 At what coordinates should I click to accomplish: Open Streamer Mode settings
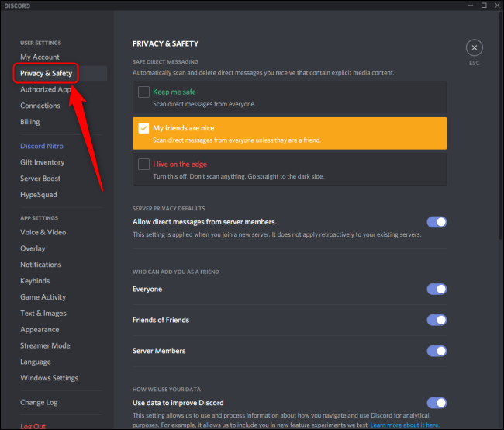(x=45, y=345)
